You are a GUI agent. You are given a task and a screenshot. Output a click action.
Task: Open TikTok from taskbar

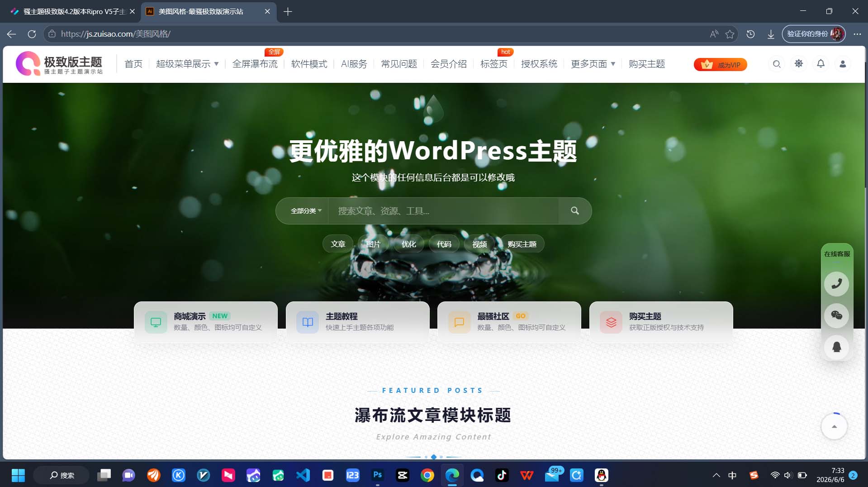(502, 475)
